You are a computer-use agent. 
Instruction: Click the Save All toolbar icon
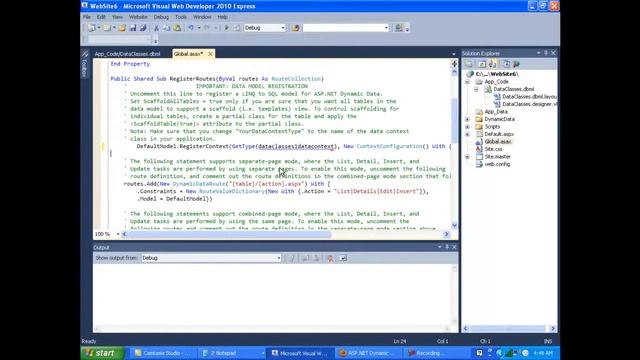pyautogui.click(x=143, y=28)
